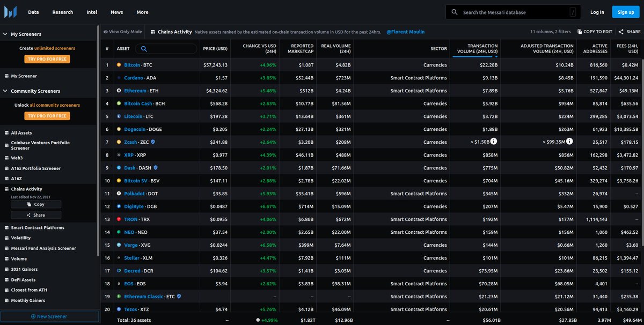Click '11 columns, 2 filters' text
This screenshot has height=325, width=644.
pyautogui.click(x=551, y=32)
